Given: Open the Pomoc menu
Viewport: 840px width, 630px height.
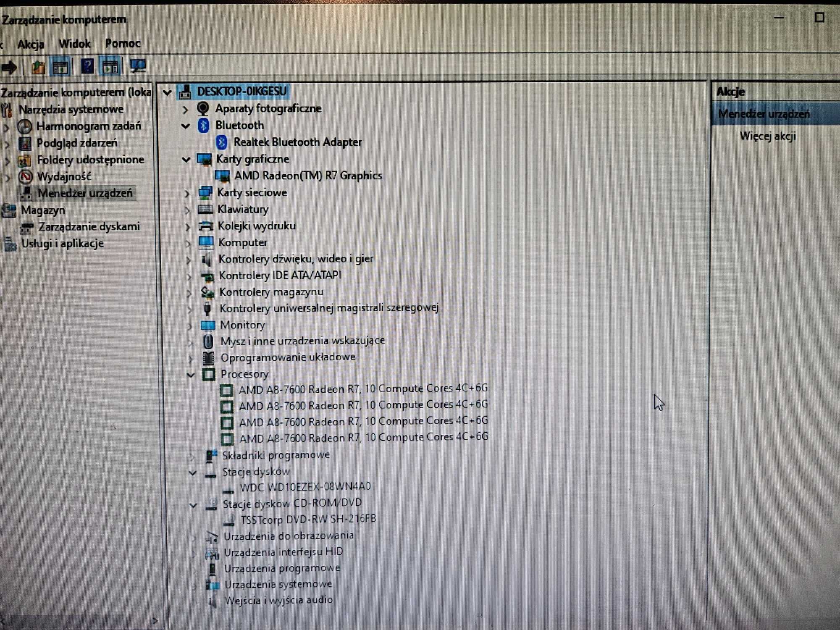Looking at the screenshot, I should [x=123, y=43].
